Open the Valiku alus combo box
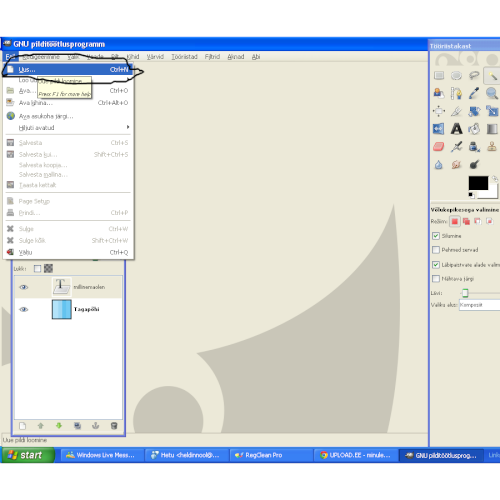The height and width of the screenshot is (500, 500). tap(479, 305)
